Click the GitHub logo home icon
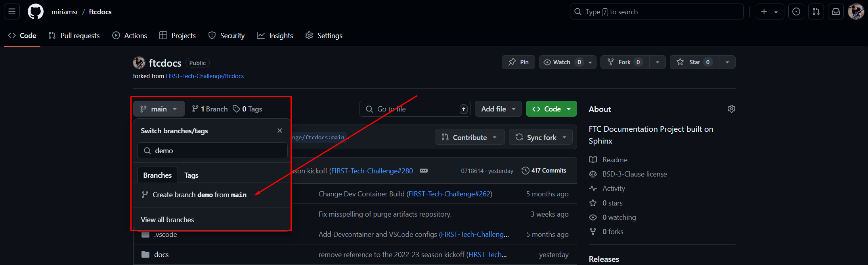 [35, 12]
